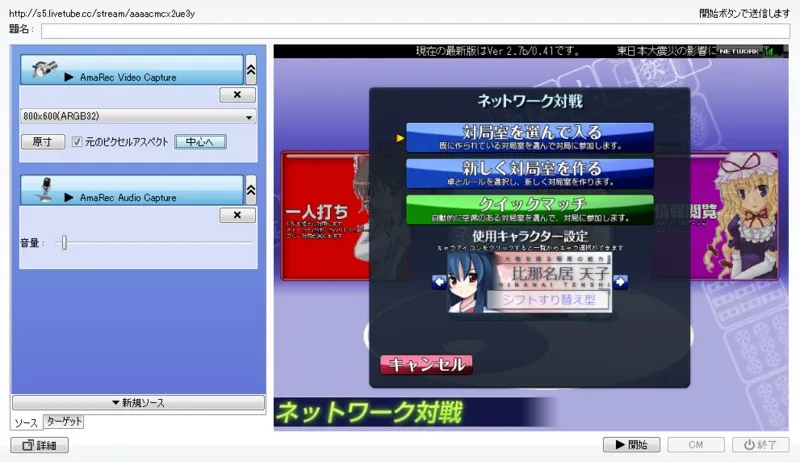Viewport: 800px width, 462px height.
Task: Remove the audio capture source with X
Action: point(237,215)
